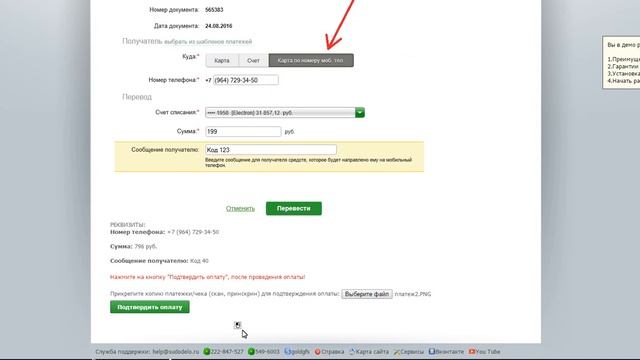This screenshot has height=360, width=640.
Task: Click the small icon above the mouse cursor
Action: (x=238, y=325)
